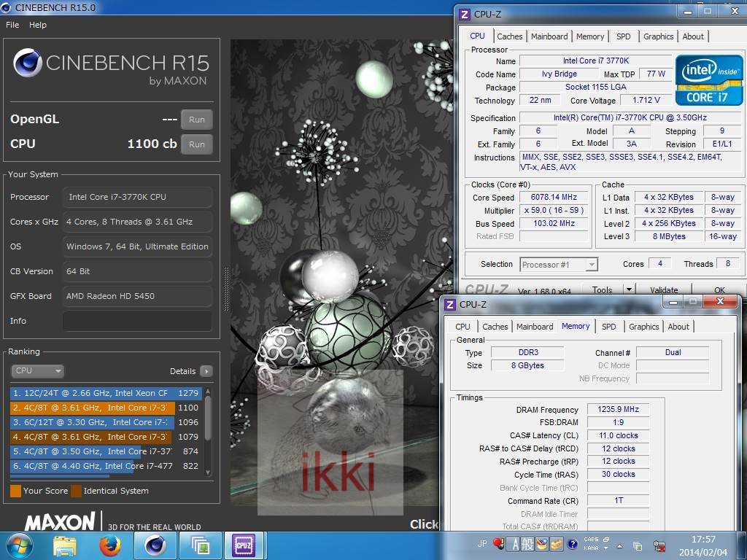Open the Cinebench File menu
Viewport: 747px width, 560px height.
[12, 25]
